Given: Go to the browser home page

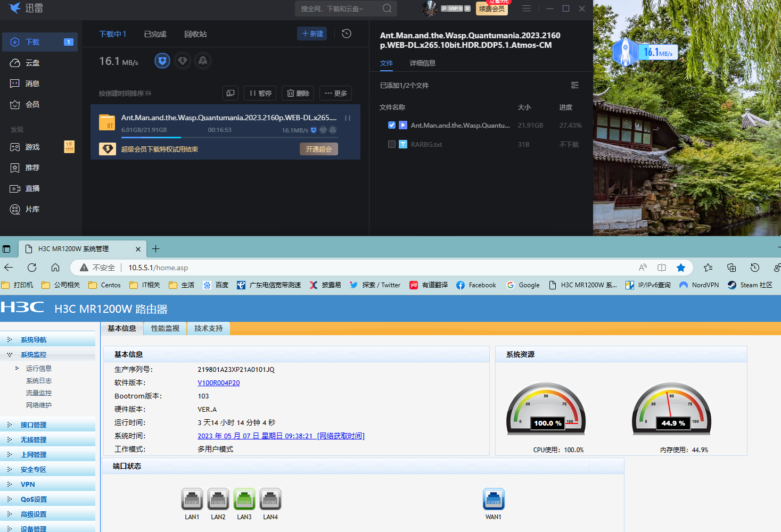Looking at the screenshot, I should tap(55, 268).
